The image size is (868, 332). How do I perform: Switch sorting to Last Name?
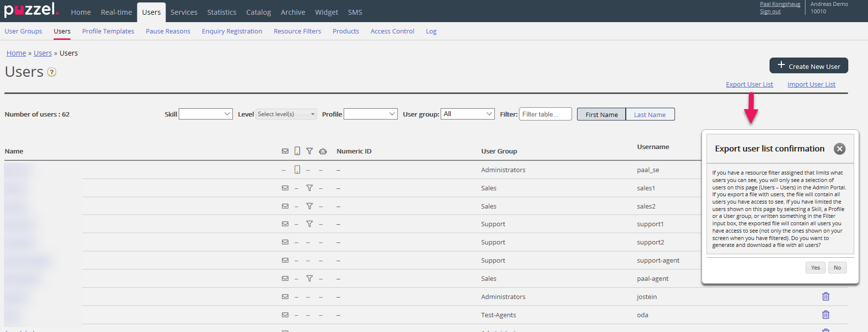click(x=649, y=115)
